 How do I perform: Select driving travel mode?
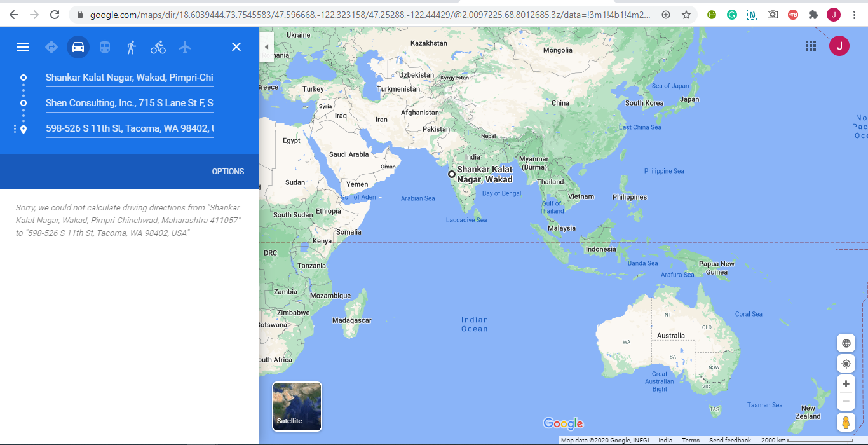pyautogui.click(x=78, y=47)
